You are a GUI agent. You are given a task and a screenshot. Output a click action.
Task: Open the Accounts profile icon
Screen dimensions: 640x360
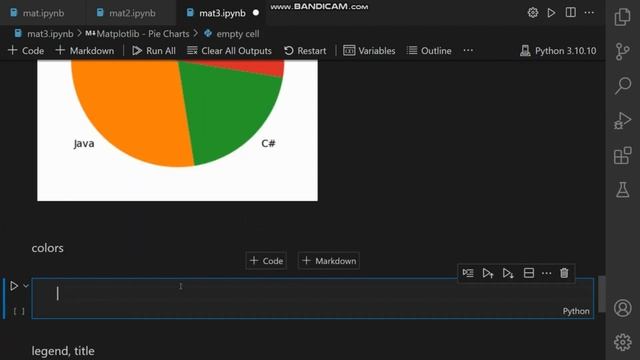[x=622, y=308]
